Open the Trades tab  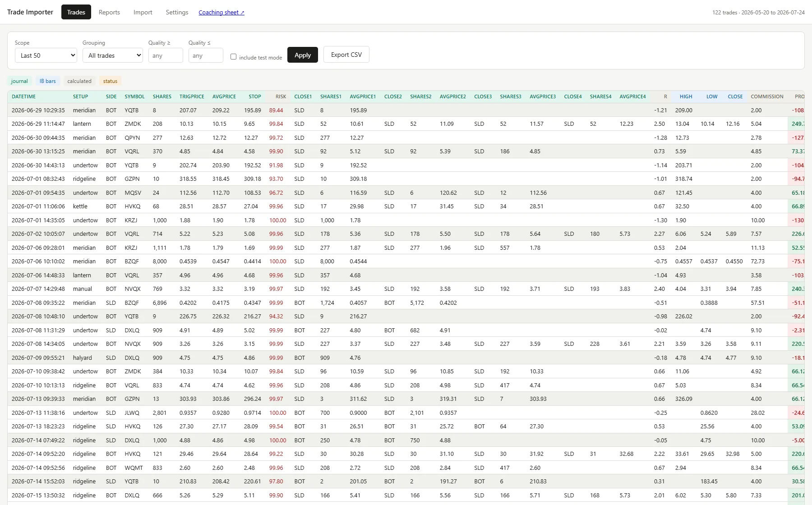point(76,12)
